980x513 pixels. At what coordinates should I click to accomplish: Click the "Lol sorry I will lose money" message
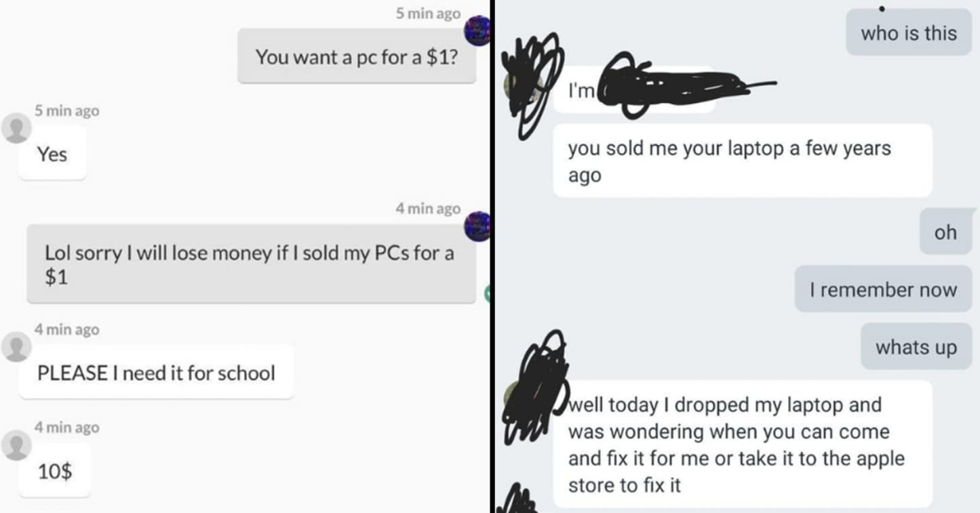coord(251,264)
